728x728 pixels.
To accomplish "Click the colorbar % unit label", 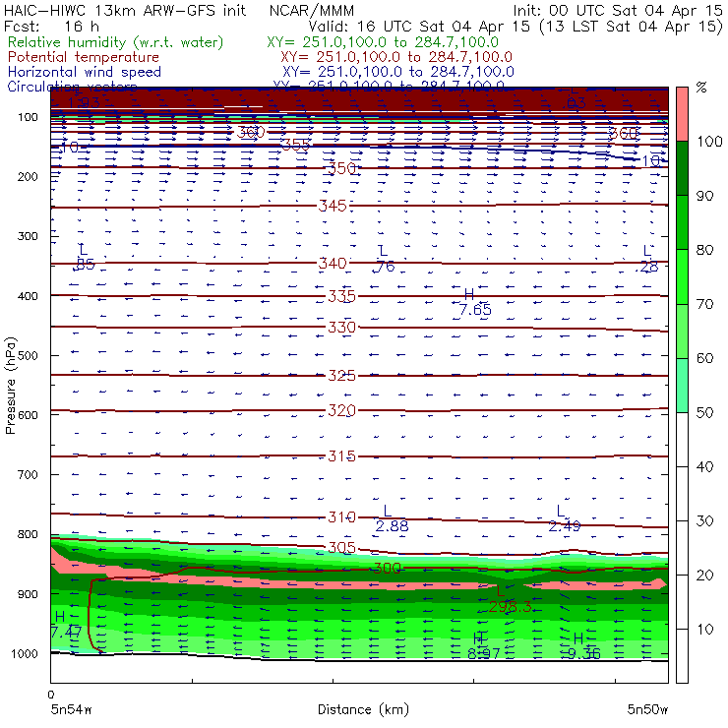I will [701, 88].
